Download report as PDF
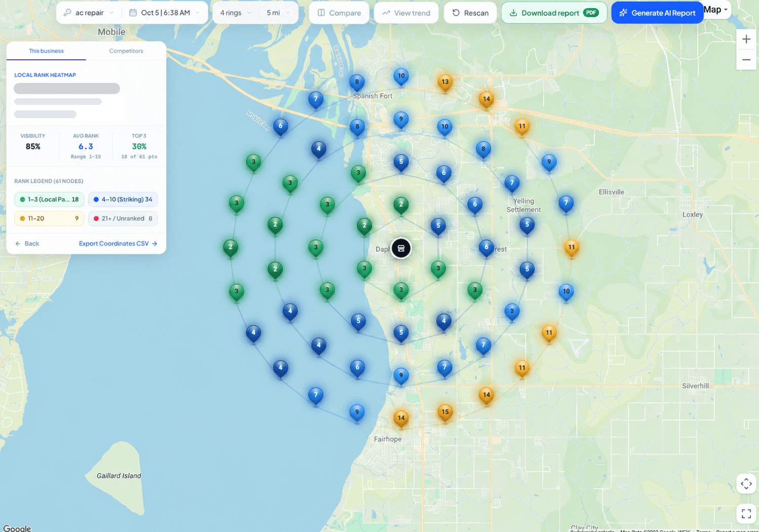The image size is (759, 532). 554,13
